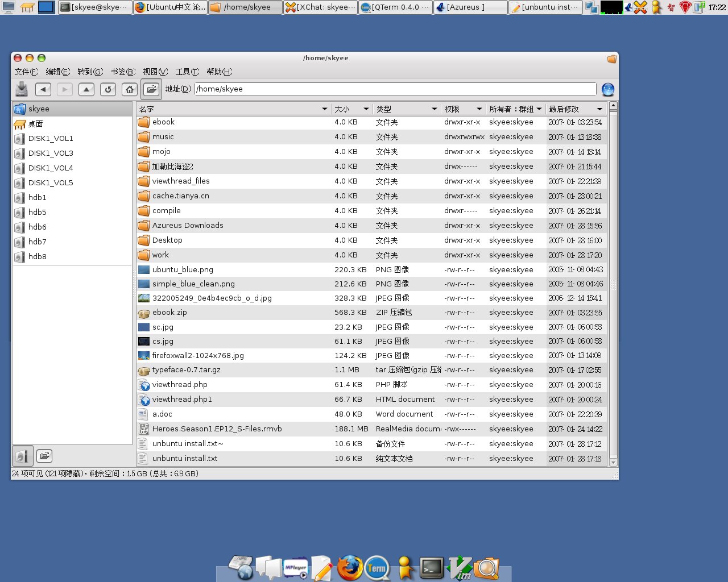Viewport: 728px width, 582px height.
Task: Open DISK1_VOL4 in the sidebar
Action: [x=72, y=168]
